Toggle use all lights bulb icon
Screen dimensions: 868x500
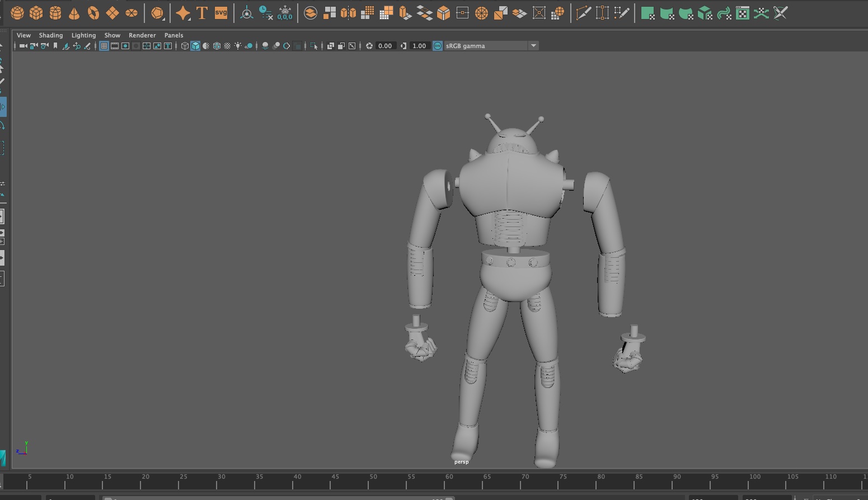click(238, 46)
